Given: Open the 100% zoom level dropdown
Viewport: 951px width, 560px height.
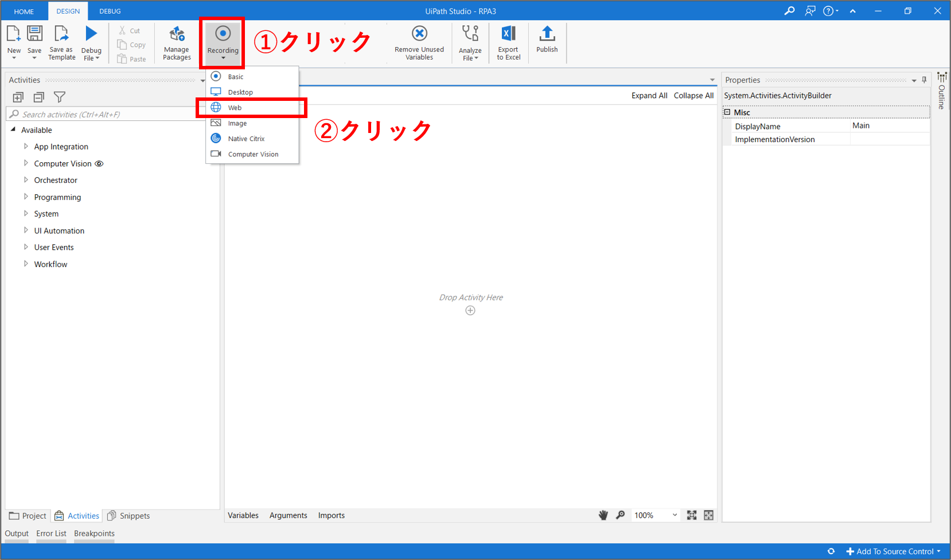Looking at the screenshot, I should (x=675, y=515).
